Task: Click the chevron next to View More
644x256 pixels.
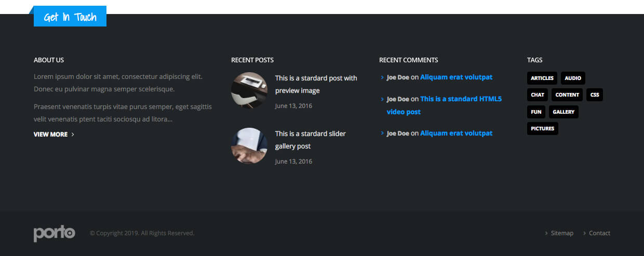Action: pos(73,134)
